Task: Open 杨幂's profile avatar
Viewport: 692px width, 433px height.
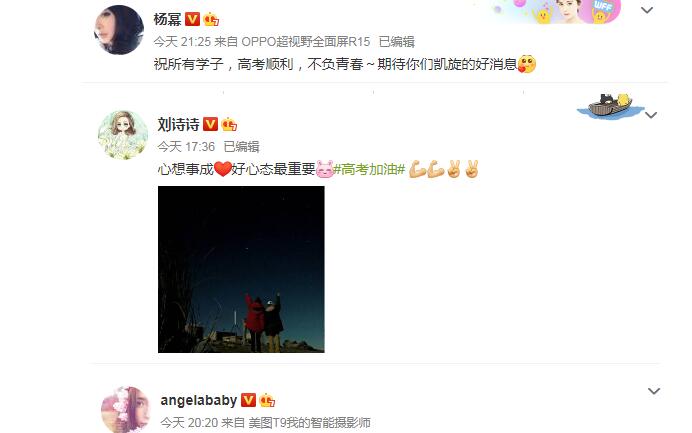Action: [119, 30]
